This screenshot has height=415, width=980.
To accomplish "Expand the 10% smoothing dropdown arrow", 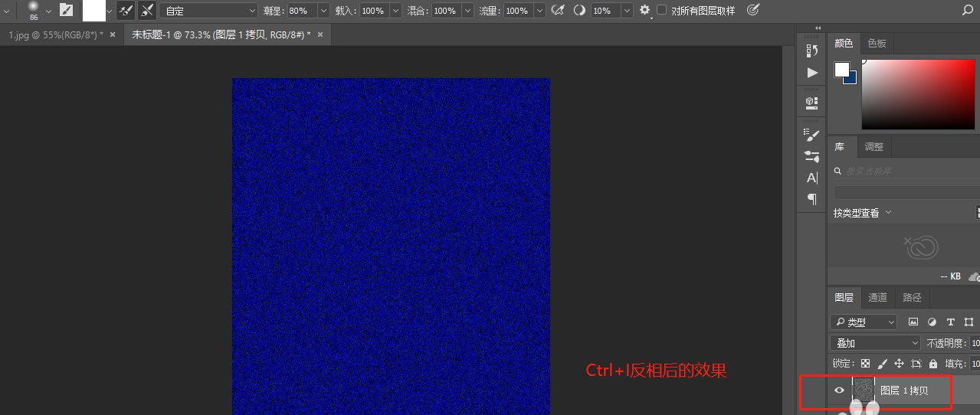I will click(627, 11).
